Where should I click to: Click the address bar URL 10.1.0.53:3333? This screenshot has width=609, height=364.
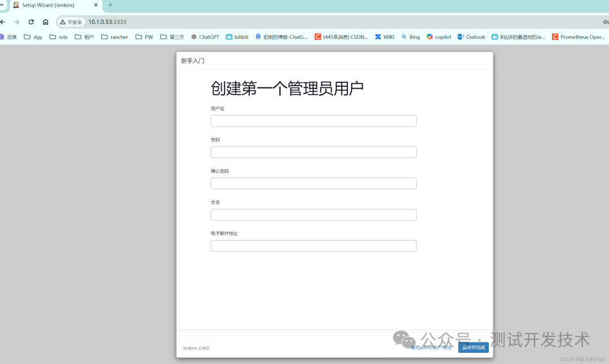pos(107,22)
